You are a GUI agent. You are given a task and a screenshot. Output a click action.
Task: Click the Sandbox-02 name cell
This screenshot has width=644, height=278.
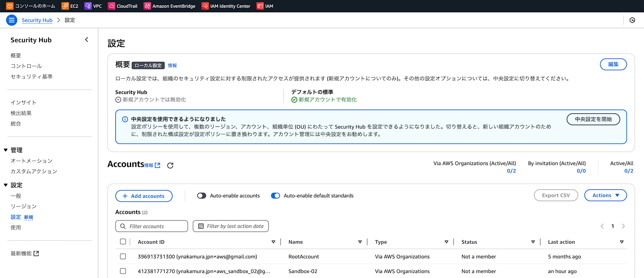coord(303,271)
